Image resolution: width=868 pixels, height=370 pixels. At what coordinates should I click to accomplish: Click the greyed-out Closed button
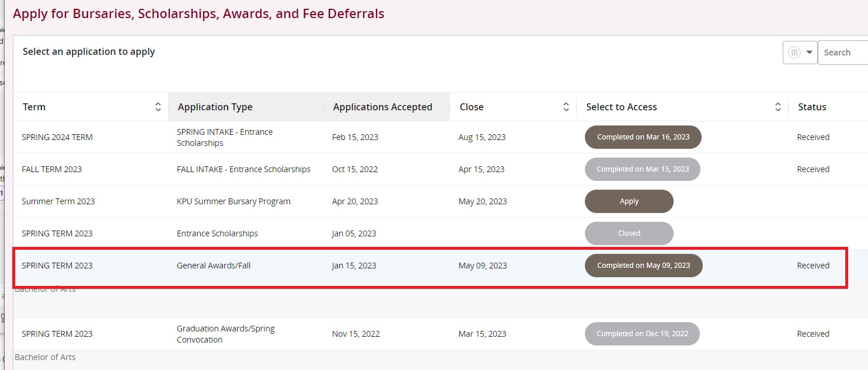pyautogui.click(x=629, y=233)
